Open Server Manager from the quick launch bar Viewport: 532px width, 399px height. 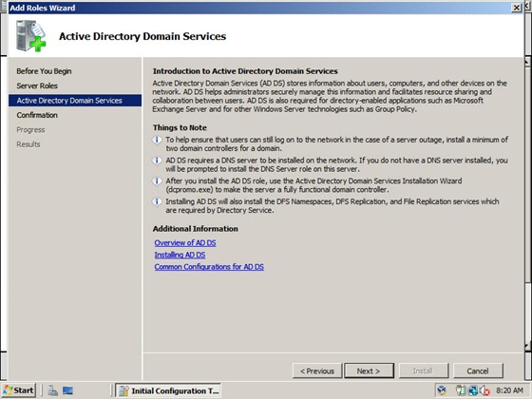click(52, 390)
